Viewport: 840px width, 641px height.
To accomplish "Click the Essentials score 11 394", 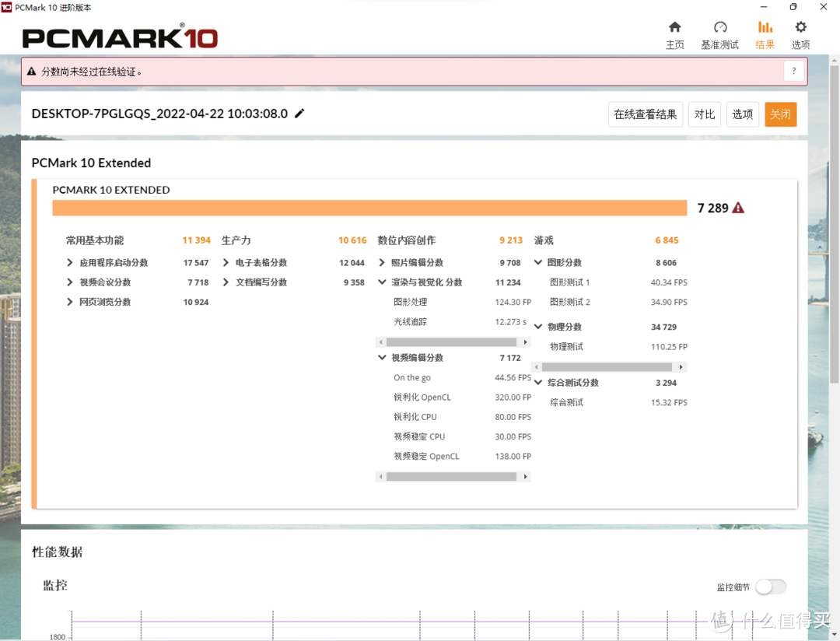I will click(x=196, y=240).
